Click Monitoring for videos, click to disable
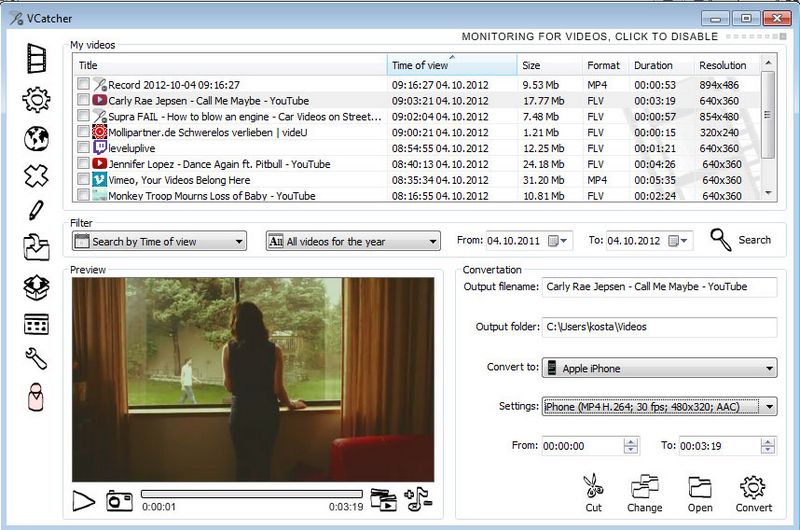Viewport: 800px width, 530px height. pos(590,36)
